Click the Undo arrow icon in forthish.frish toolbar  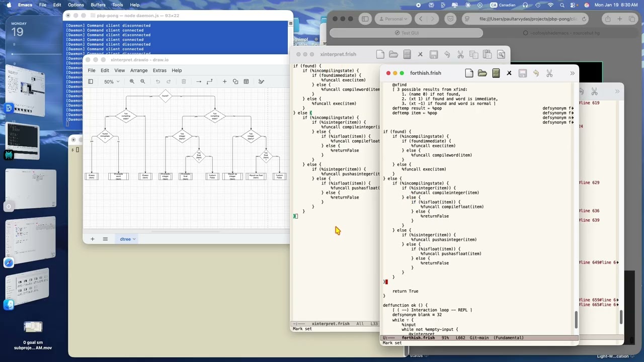[536, 73]
